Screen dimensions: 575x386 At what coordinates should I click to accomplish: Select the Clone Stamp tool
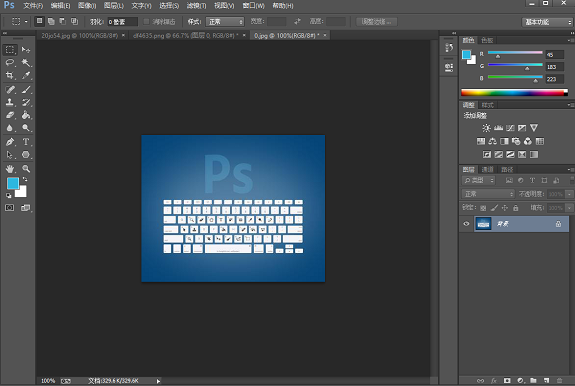10,102
